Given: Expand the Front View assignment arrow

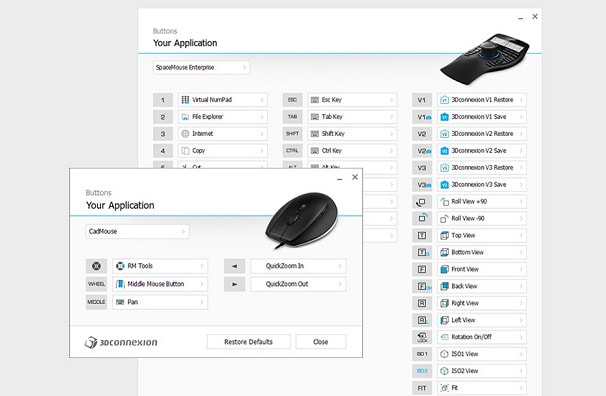Looking at the screenshot, I should pyautogui.click(x=521, y=269).
